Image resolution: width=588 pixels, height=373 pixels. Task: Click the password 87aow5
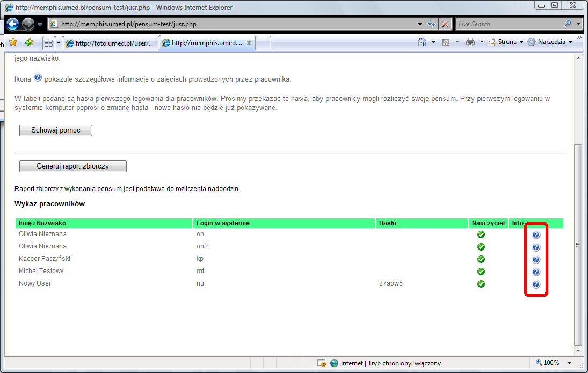(x=391, y=283)
